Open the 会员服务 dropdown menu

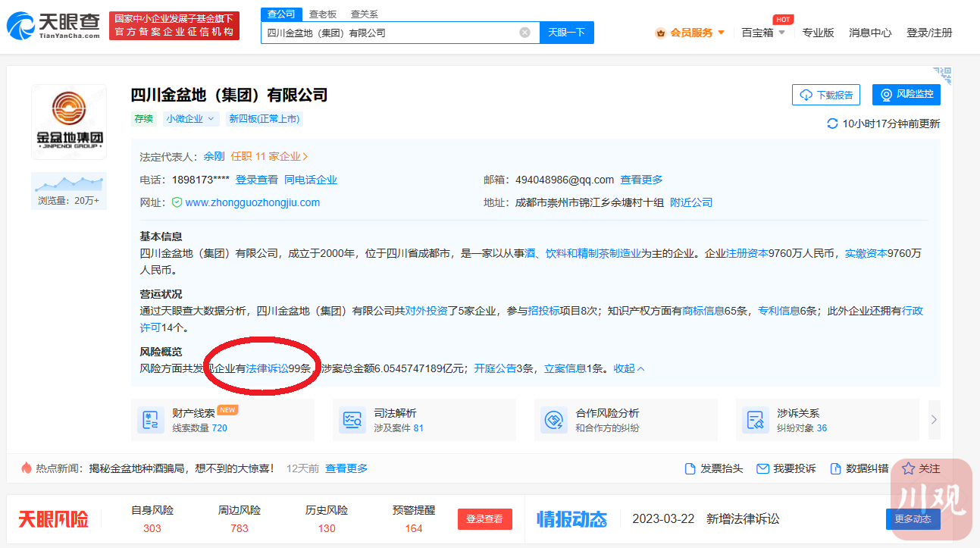(x=690, y=33)
